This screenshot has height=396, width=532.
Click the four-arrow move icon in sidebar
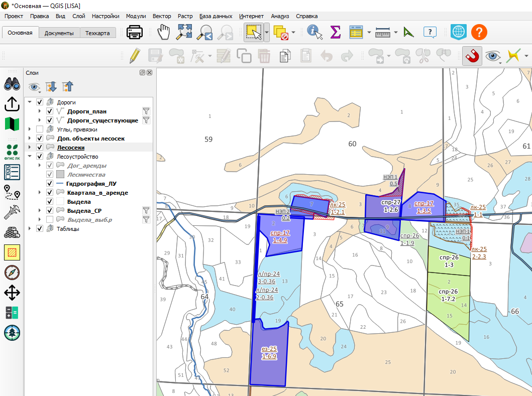12,293
